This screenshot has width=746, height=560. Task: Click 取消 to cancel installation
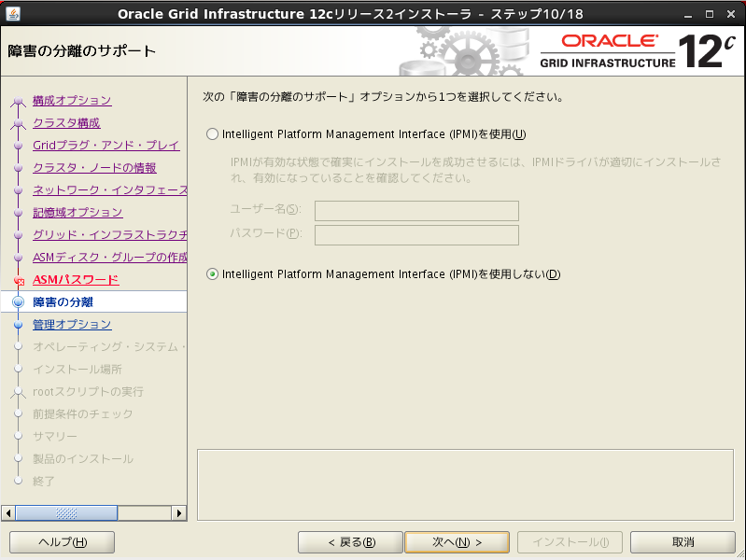pos(683,542)
